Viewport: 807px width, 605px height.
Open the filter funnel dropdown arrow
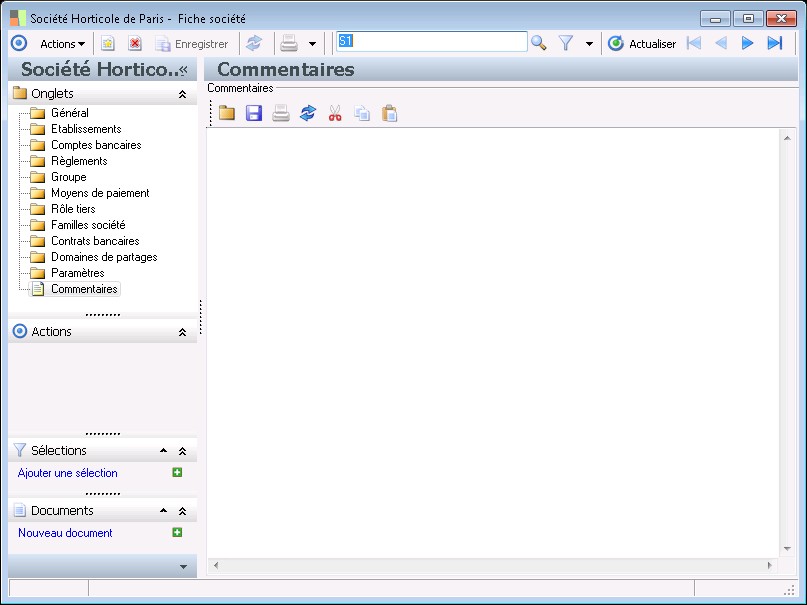tap(589, 44)
